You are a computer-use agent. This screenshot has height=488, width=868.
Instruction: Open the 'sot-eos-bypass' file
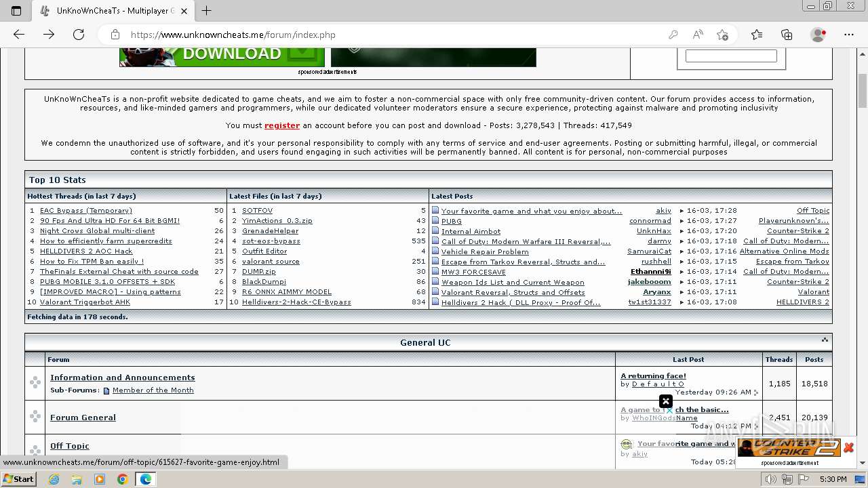(271, 241)
